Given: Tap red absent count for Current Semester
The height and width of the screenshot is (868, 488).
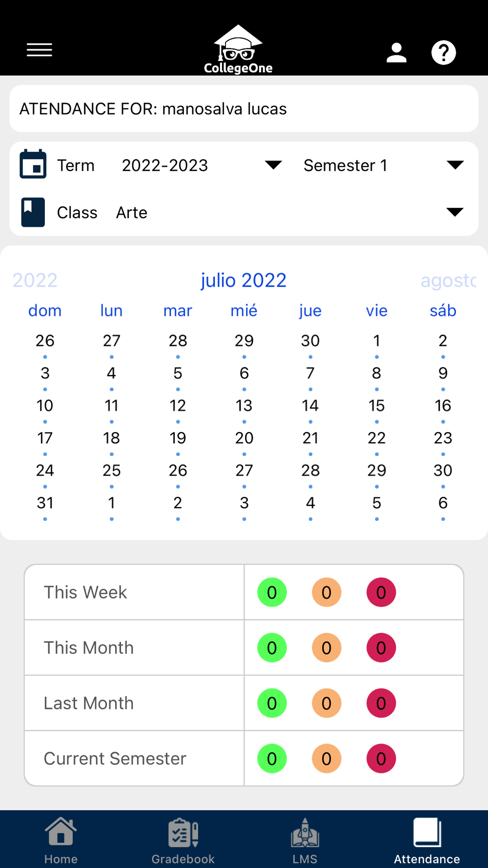Looking at the screenshot, I should 381,759.
